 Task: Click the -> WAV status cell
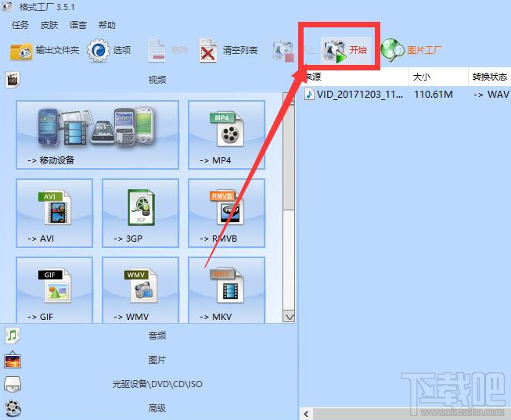click(491, 94)
